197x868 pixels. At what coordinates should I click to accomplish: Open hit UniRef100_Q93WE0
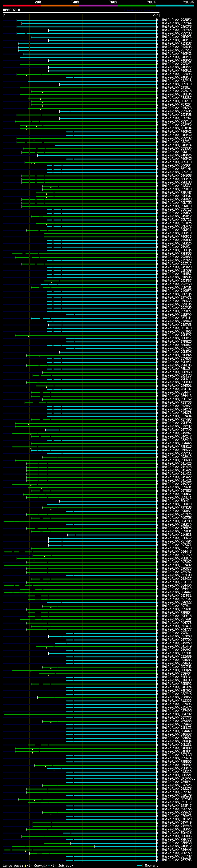(x=177, y=20)
